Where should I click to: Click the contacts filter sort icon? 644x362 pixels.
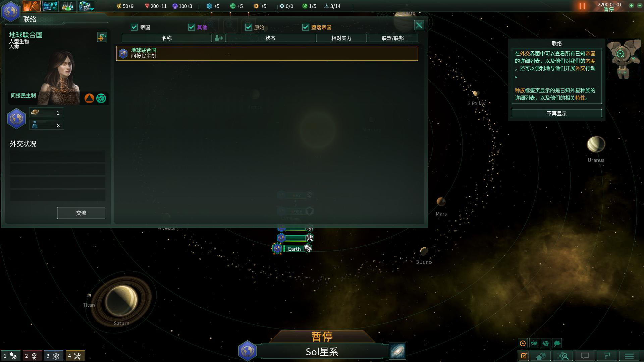click(217, 38)
